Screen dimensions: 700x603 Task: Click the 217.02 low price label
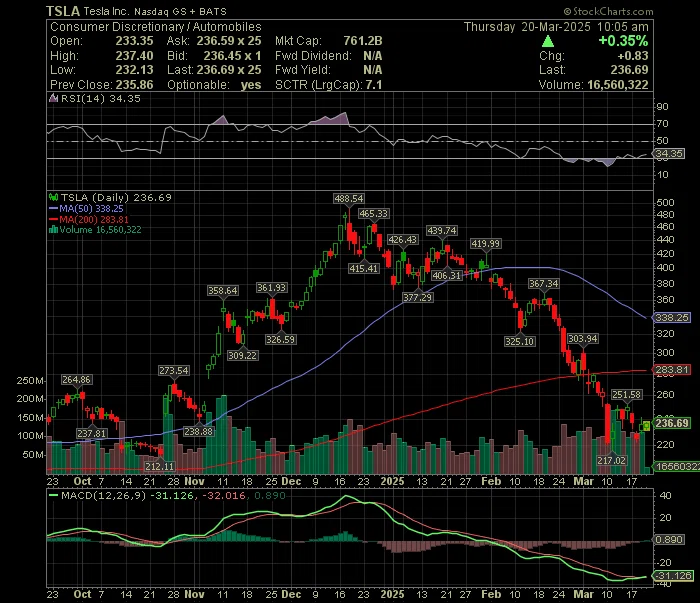(x=612, y=460)
